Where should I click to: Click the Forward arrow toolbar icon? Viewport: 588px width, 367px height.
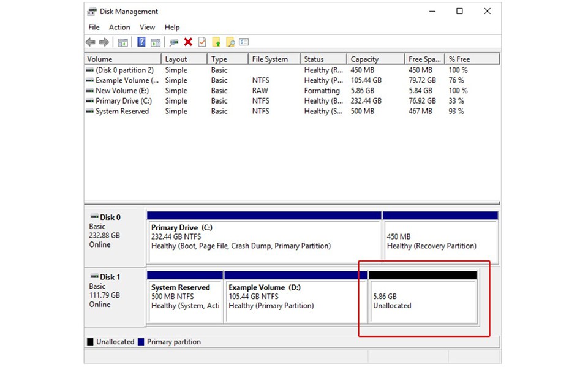pos(104,42)
